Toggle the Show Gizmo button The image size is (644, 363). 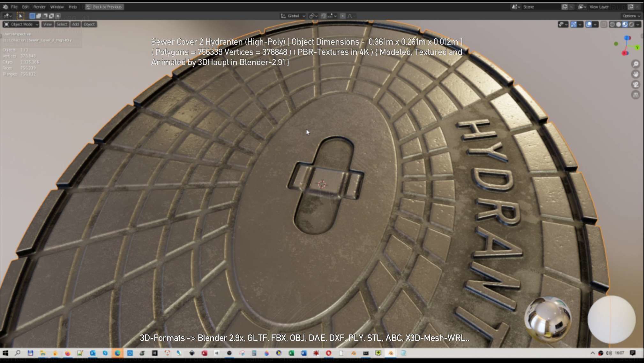(573, 24)
